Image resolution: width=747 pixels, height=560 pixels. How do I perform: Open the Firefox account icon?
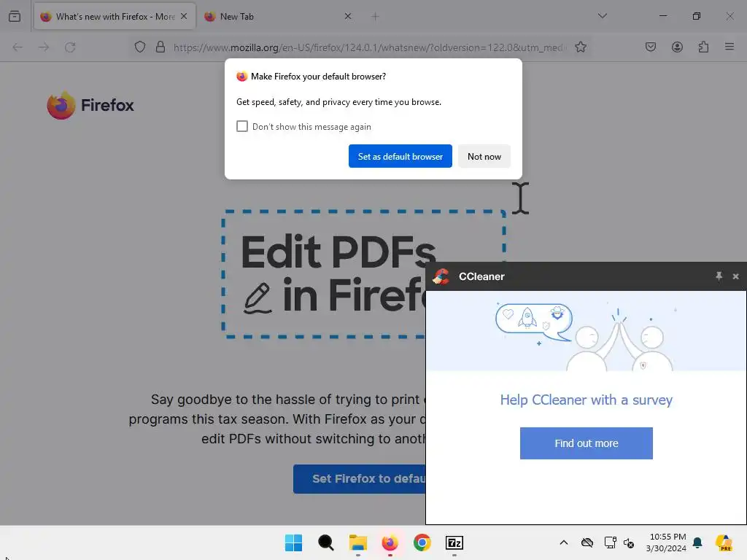[677, 47]
